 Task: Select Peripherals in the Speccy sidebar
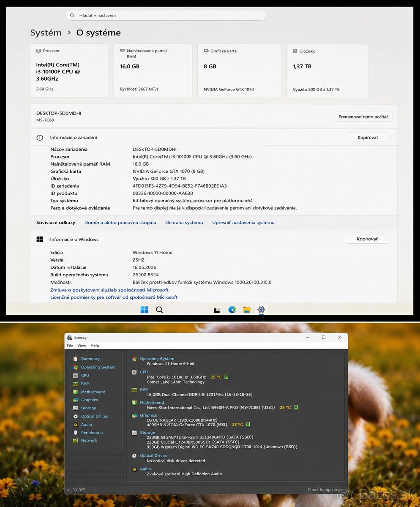pos(92,433)
